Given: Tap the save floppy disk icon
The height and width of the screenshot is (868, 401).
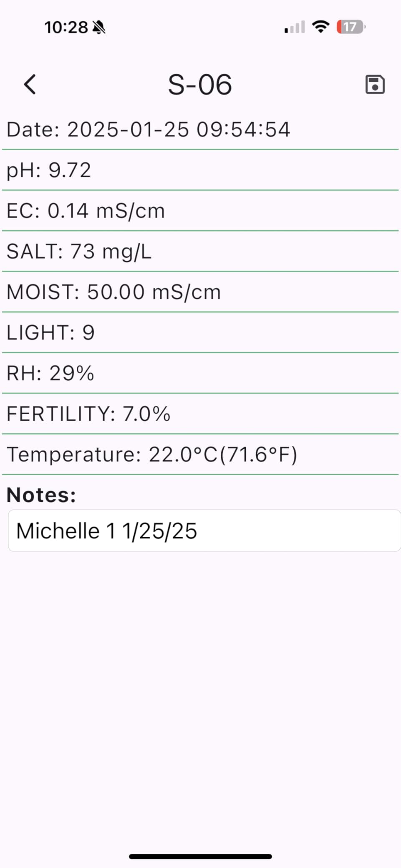Looking at the screenshot, I should 375,85.
